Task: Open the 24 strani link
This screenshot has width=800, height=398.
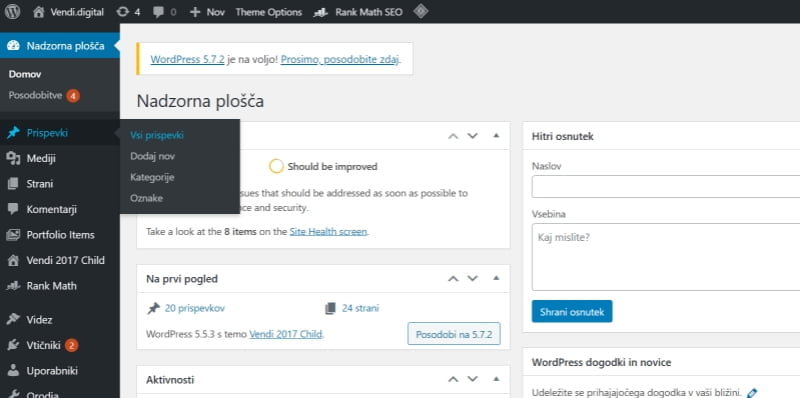Action: pyautogui.click(x=360, y=308)
